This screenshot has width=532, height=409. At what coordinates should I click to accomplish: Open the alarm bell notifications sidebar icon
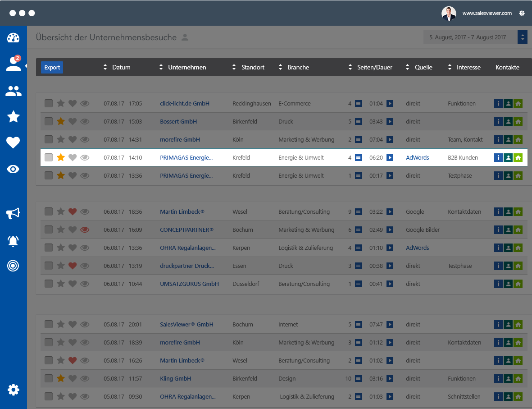point(13,241)
